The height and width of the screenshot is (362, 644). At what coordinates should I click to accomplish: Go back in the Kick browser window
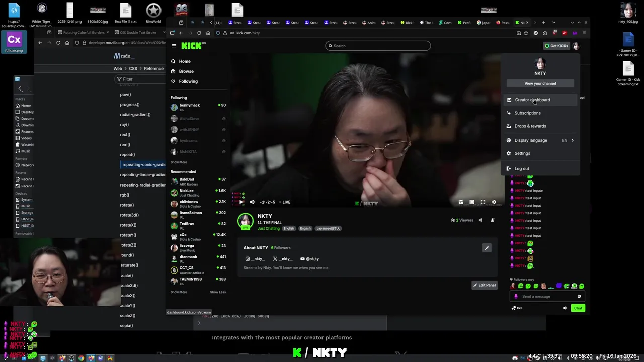point(181,33)
